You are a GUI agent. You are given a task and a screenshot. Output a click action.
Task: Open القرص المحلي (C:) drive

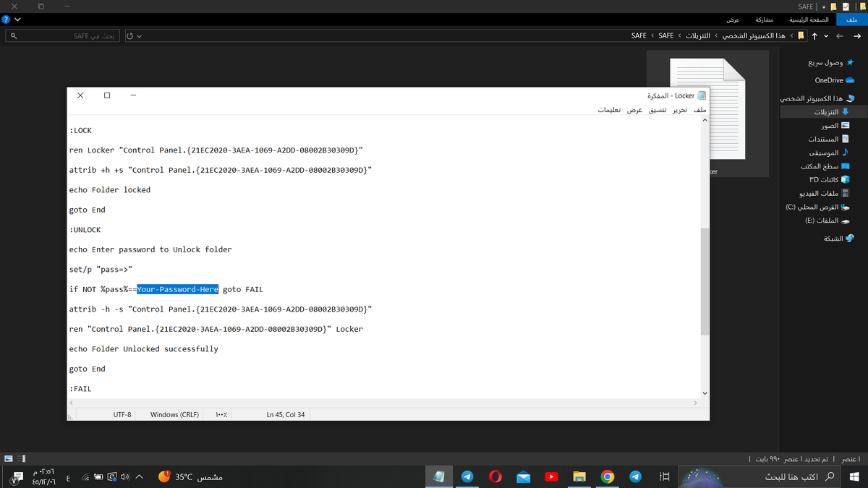pyautogui.click(x=818, y=207)
